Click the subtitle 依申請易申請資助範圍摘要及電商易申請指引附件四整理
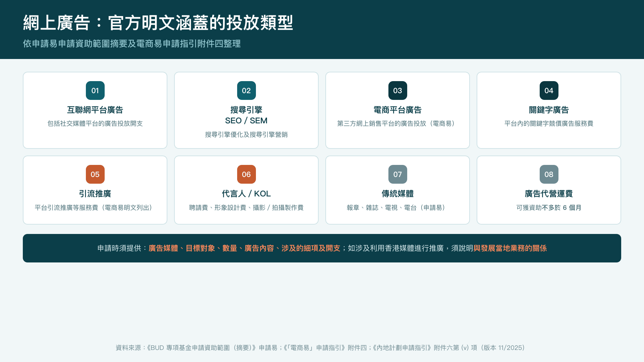 (132, 44)
